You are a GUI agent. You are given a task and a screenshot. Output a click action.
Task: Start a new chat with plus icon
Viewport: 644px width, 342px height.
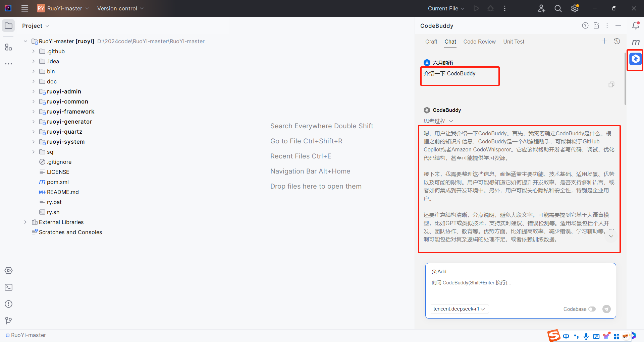pos(604,41)
